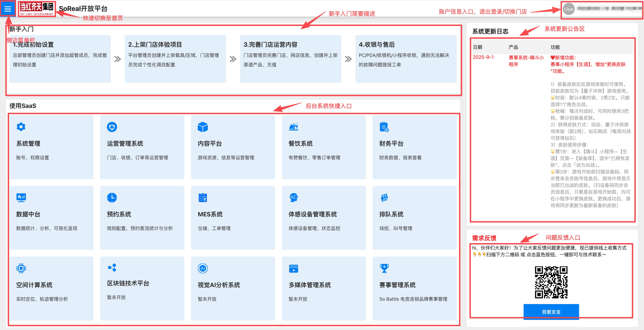Select the 2.上架门店体验项目 step card
644x330 pixels.
tap(175, 59)
